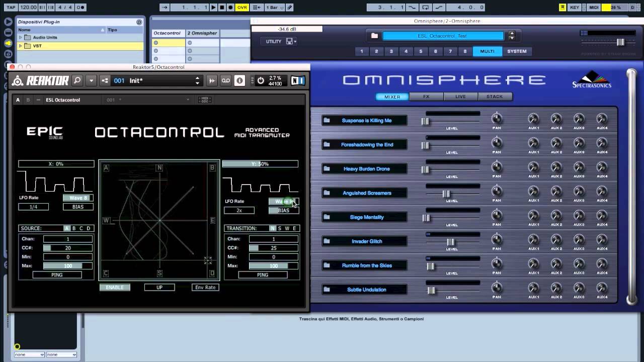Toggle the loop switch icon in transport

tap(426, 8)
